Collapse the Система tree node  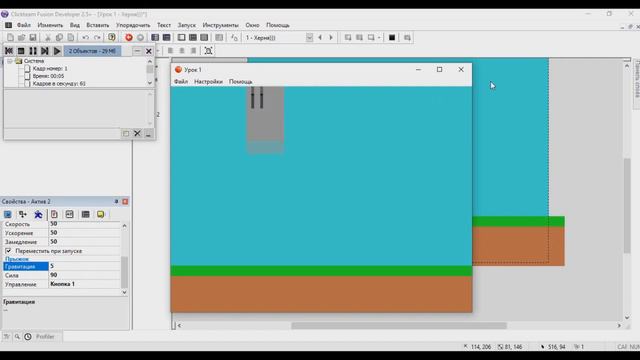click(x=10, y=61)
